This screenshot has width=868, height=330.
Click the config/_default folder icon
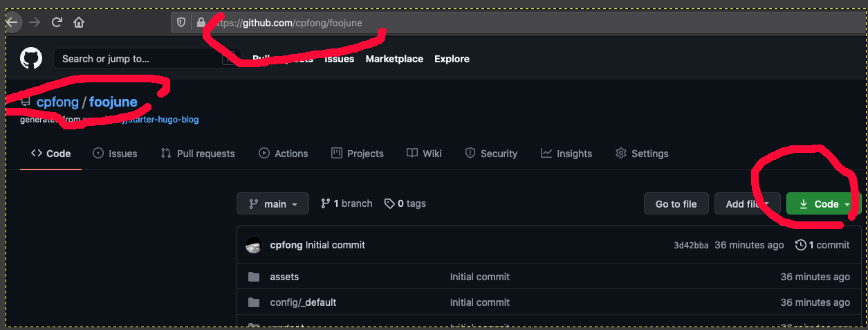pyautogui.click(x=254, y=302)
